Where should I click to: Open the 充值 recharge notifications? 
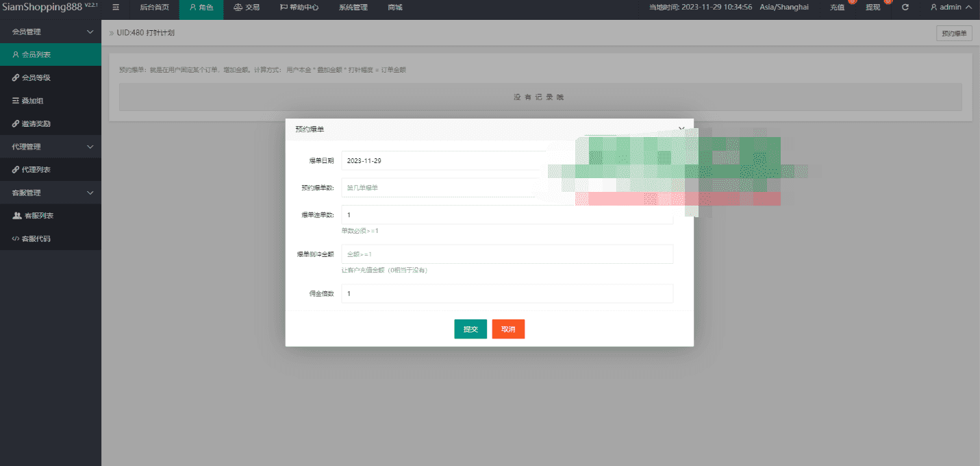837,8
